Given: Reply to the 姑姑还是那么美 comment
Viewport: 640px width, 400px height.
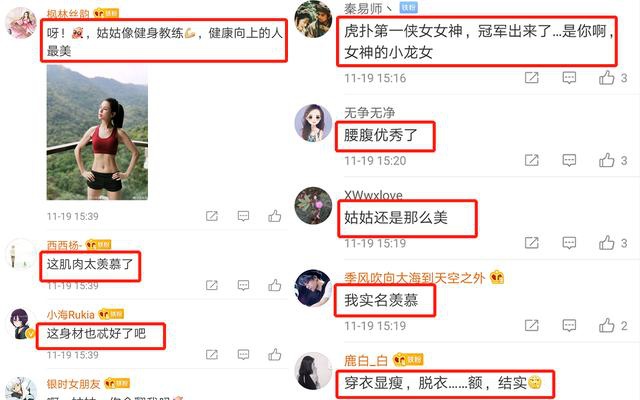Looking at the screenshot, I should (569, 243).
